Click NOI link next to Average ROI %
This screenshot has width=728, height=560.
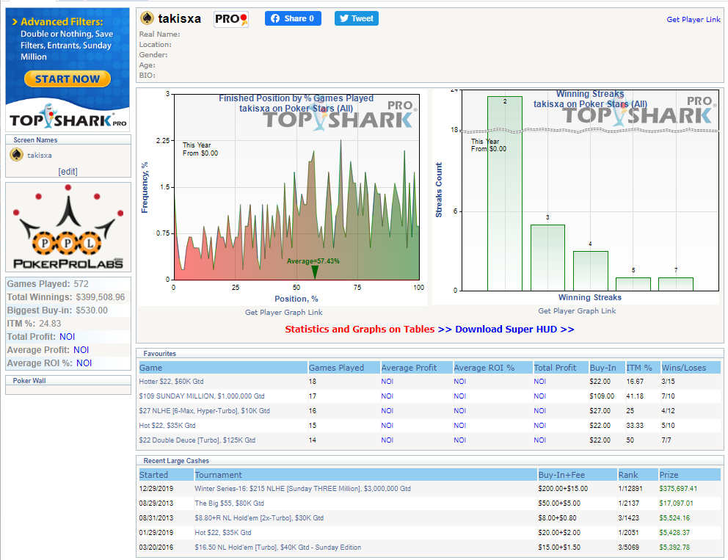click(84, 363)
